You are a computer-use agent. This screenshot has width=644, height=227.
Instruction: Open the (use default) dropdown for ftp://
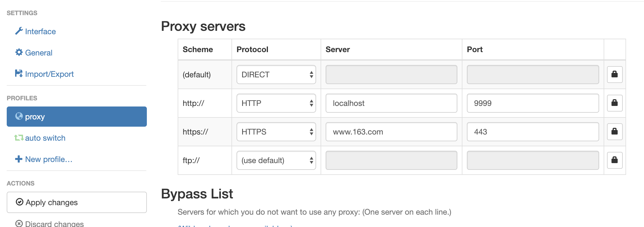(x=276, y=160)
